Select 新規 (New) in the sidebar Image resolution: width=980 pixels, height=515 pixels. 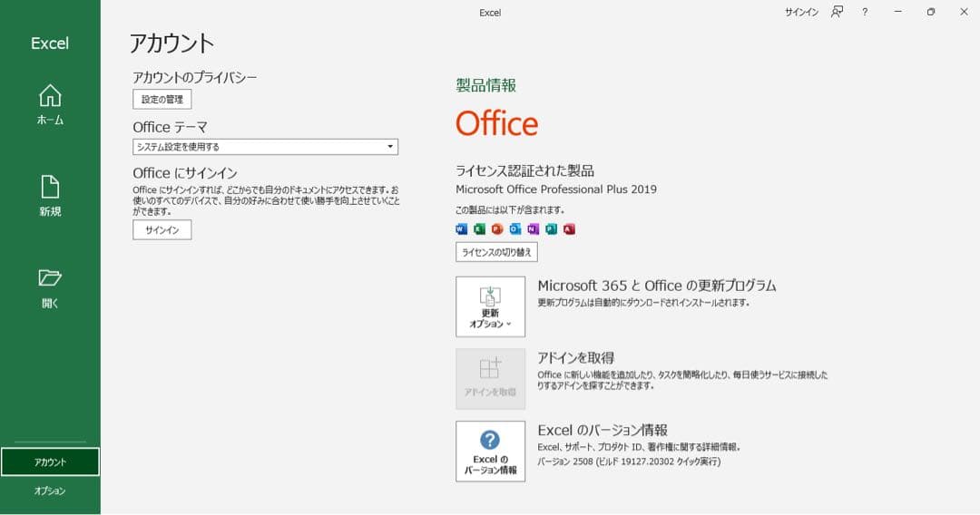coord(50,196)
